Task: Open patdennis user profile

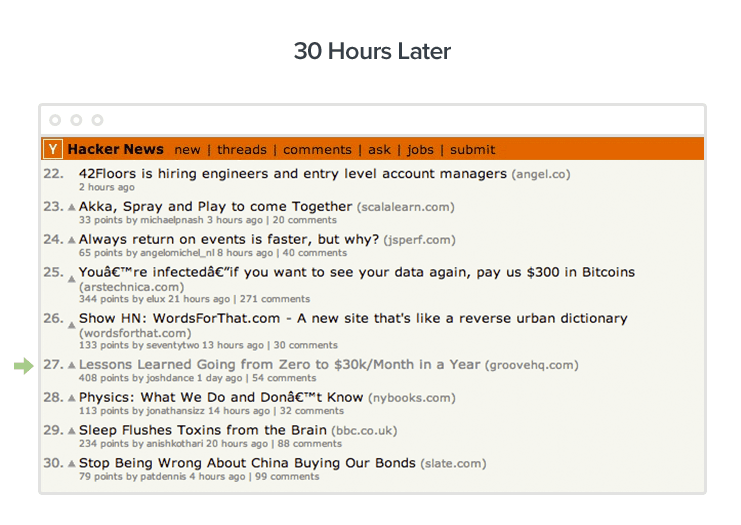Action: pos(163,477)
